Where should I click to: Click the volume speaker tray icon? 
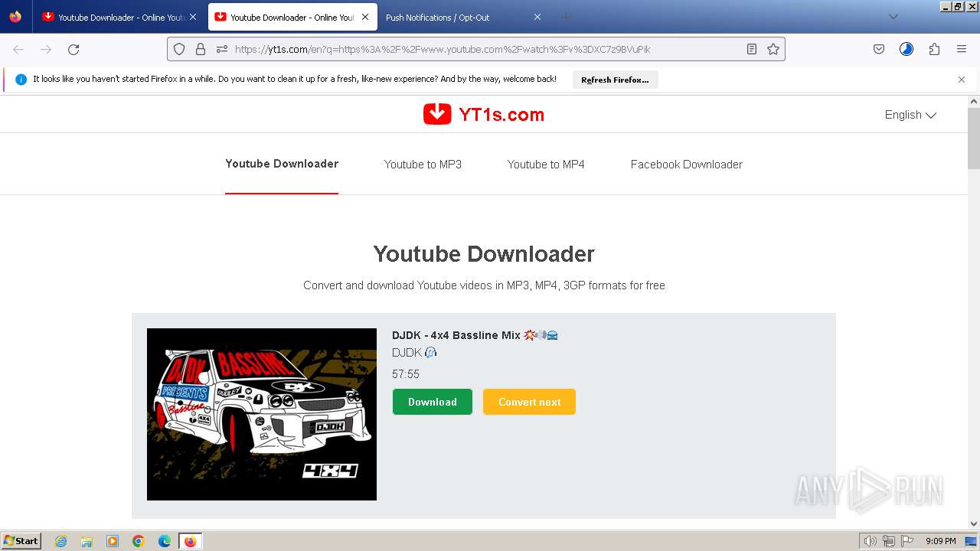[870, 541]
